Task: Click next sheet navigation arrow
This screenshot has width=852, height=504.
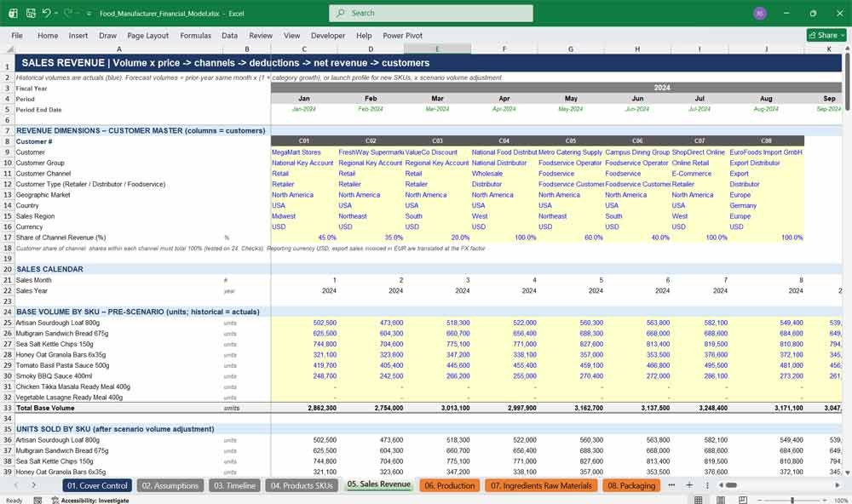Action: coord(34,485)
